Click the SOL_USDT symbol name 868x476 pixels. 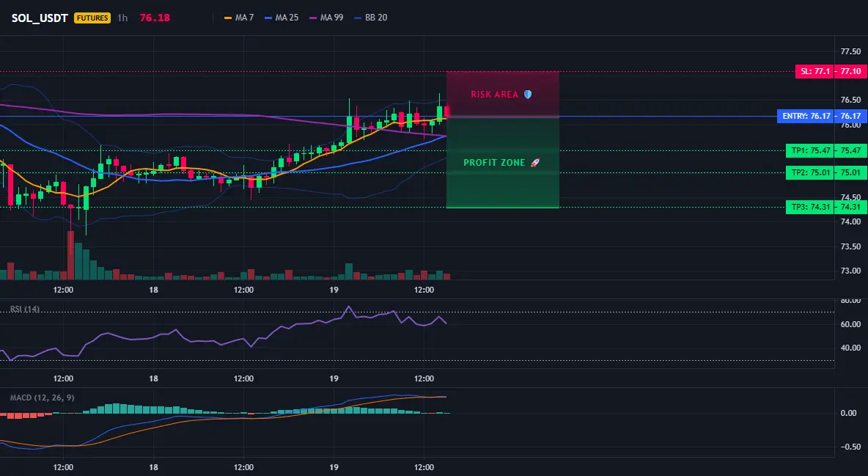tap(40, 18)
